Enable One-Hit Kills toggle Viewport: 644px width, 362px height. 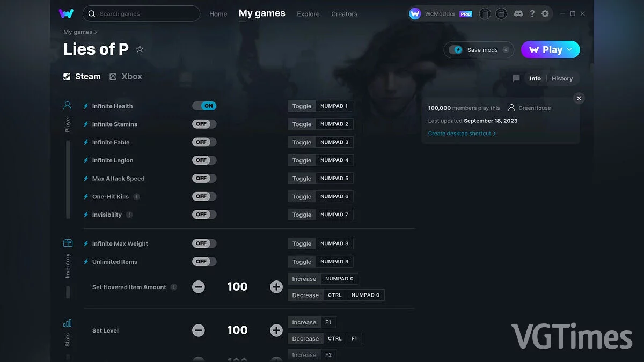pyautogui.click(x=204, y=196)
